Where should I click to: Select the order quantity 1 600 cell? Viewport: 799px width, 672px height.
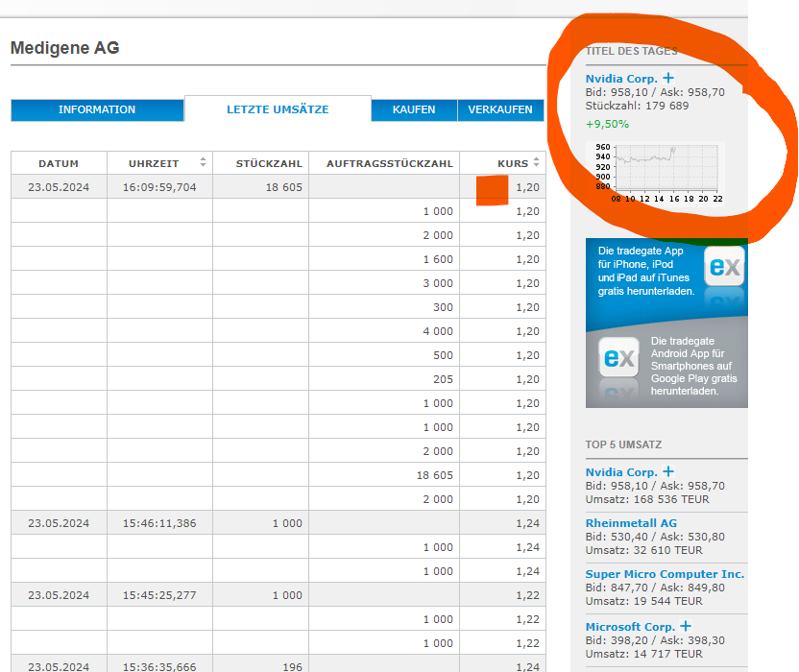coord(384,259)
